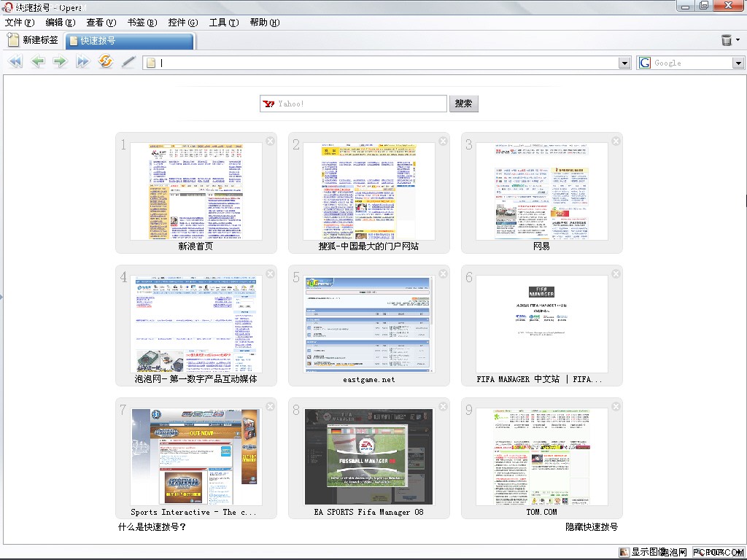
Task: Remove speed dial 4 泡泡网 entry
Action: coord(270,274)
